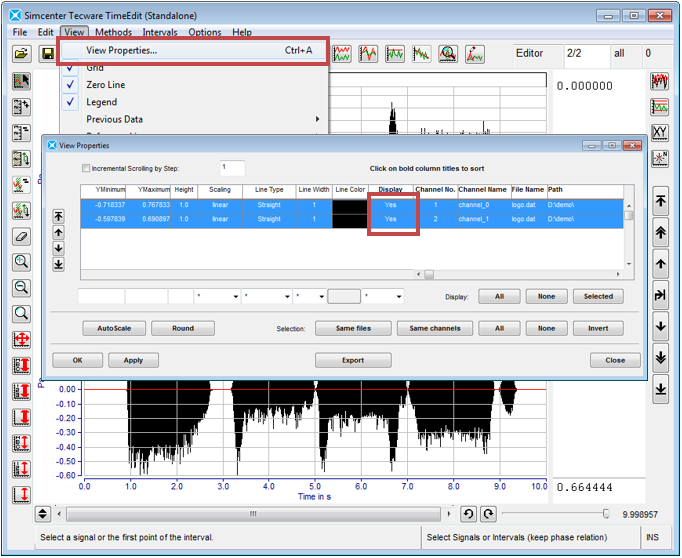Click the dashed-box icon with plus sparkle
This screenshot has height=558, width=682.
click(x=21, y=107)
